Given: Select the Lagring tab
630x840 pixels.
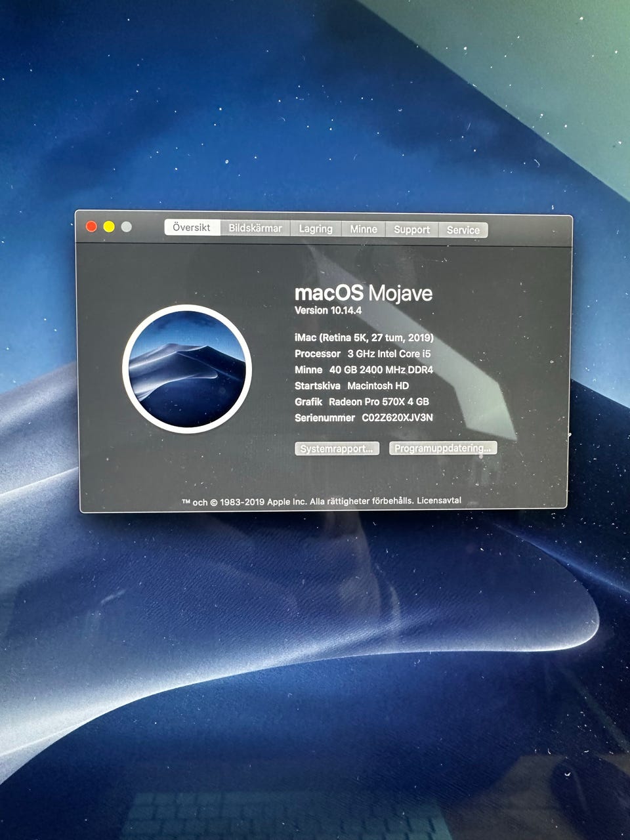Looking at the screenshot, I should 316,229.
